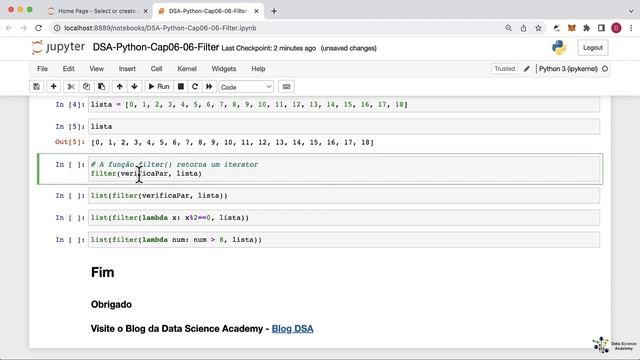Switch to the Home Page browser tab
The image size is (640, 360).
point(96,11)
